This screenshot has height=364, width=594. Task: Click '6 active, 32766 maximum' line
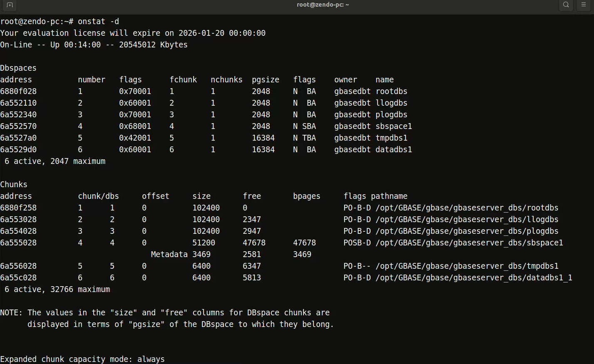57,290
